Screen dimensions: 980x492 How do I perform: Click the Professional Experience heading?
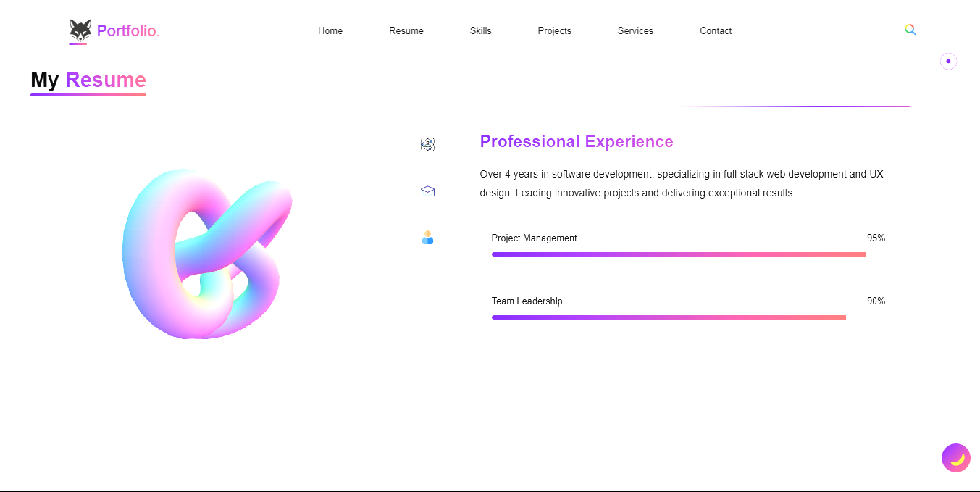click(577, 141)
